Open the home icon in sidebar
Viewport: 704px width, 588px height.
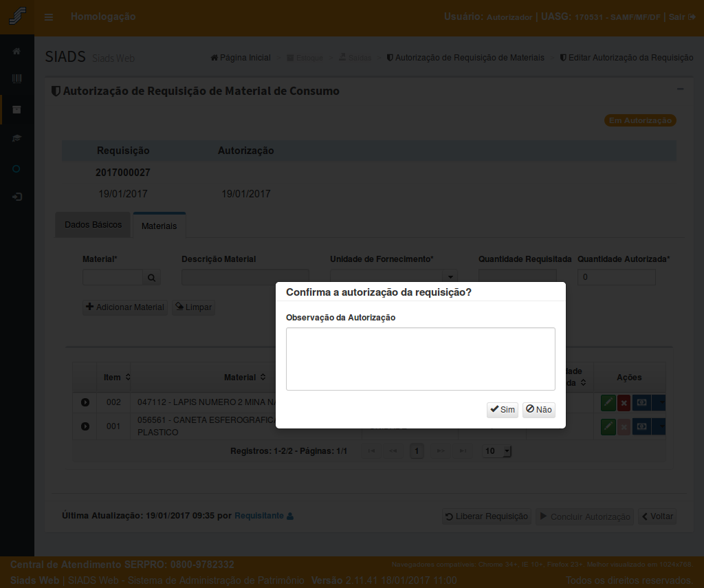pyautogui.click(x=16, y=51)
